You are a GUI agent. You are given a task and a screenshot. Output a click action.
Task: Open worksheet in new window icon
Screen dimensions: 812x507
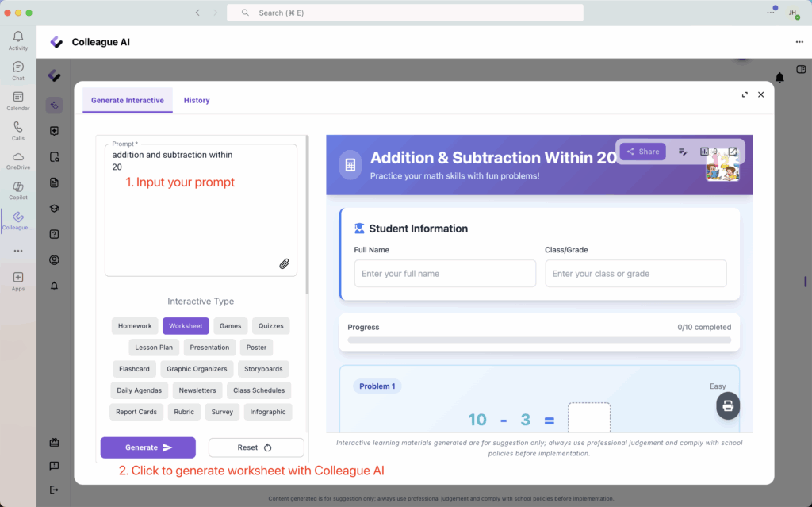(733, 152)
